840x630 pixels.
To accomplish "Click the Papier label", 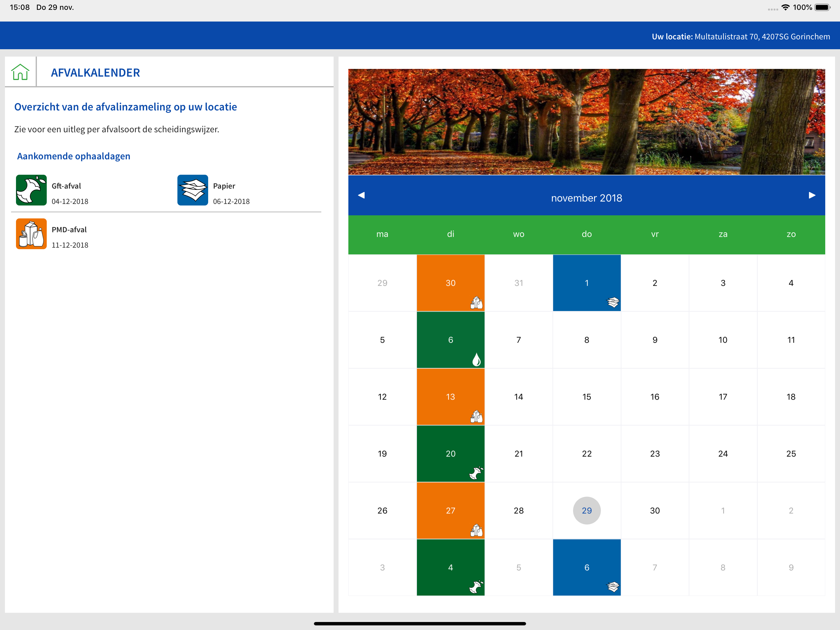I will click(x=224, y=186).
